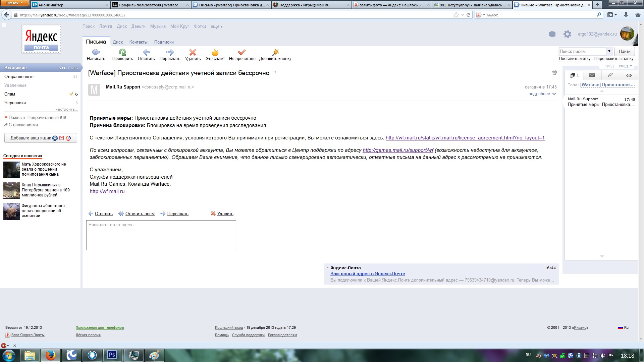644x362 pixels.
Task: Click the Поиск писем search field
Action: 583,51
